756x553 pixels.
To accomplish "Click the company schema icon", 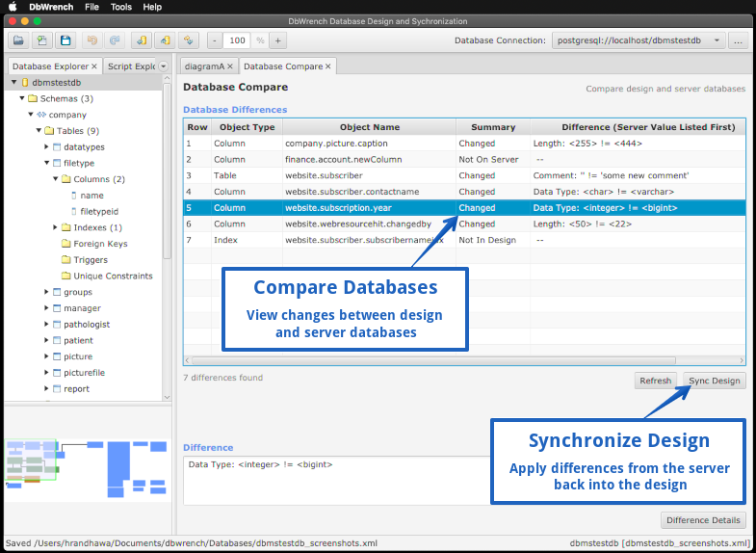I will coord(41,115).
